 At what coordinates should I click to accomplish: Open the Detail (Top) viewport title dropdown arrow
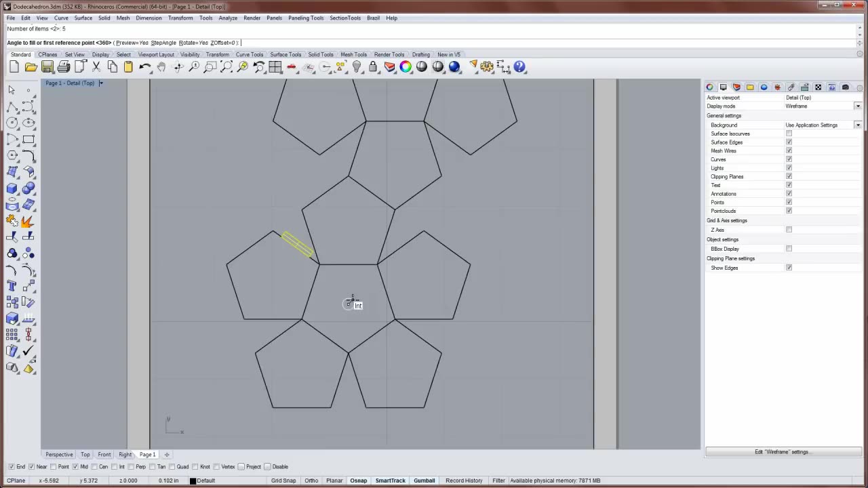click(x=101, y=83)
